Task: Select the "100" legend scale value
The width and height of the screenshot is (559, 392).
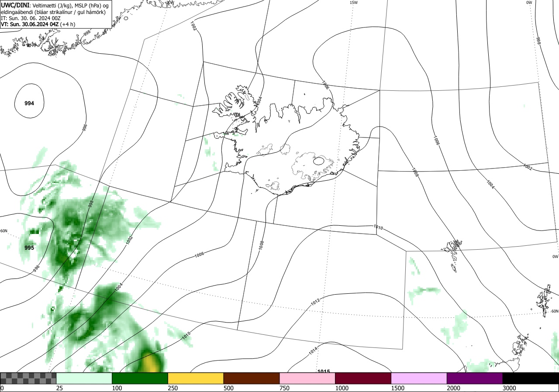Action: 117,388
